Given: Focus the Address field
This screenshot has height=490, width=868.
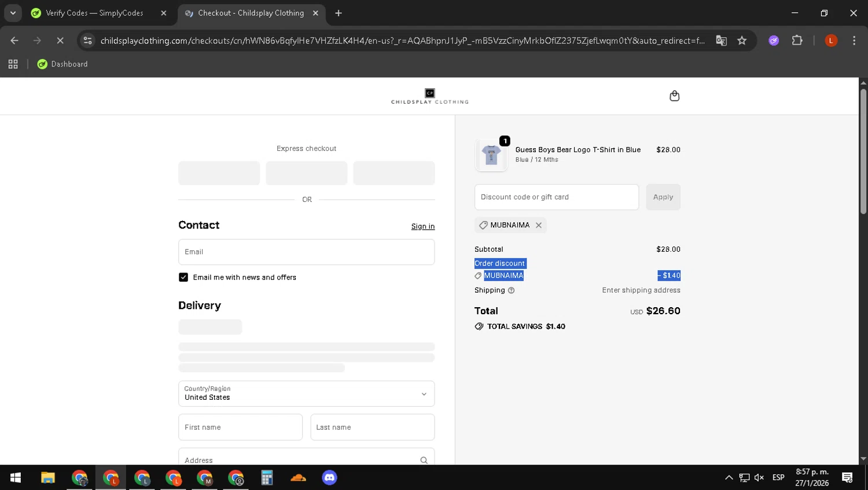Looking at the screenshot, I should [x=306, y=457].
